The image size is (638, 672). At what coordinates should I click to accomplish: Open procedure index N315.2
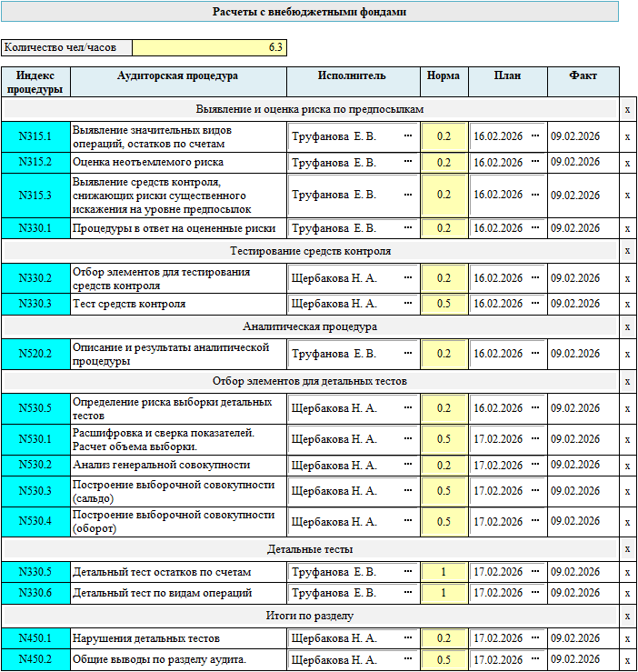pyautogui.click(x=36, y=163)
